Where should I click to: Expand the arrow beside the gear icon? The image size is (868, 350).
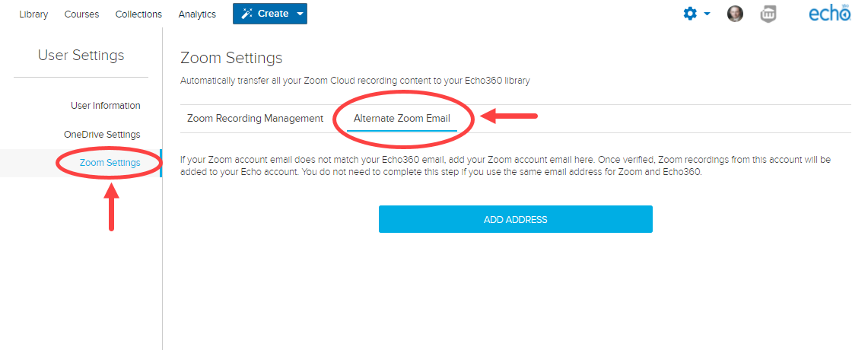click(707, 14)
